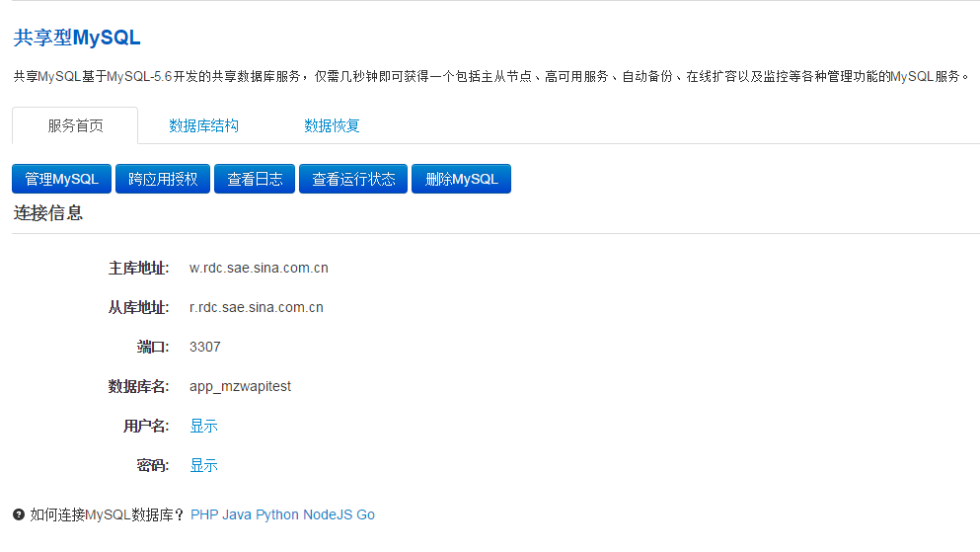Open 查看运行状态 page
The image size is (980, 552).
(x=353, y=179)
